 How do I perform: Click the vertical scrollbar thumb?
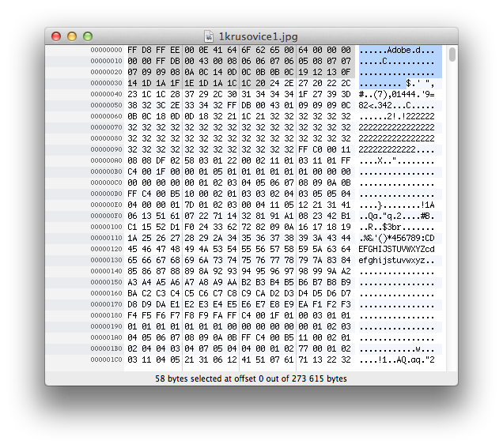(x=452, y=55)
